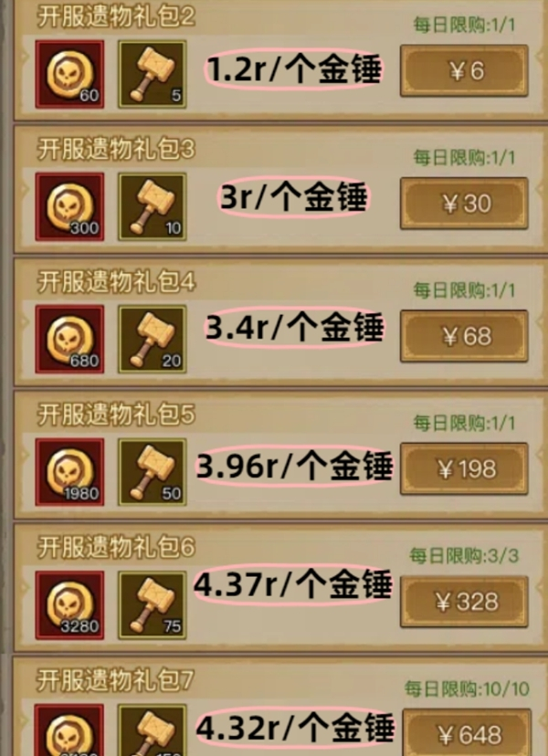The width and height of the screenshot is (548, 756).
Task: Tap the golden hammer icon with 5
Action: coord(153,74)
